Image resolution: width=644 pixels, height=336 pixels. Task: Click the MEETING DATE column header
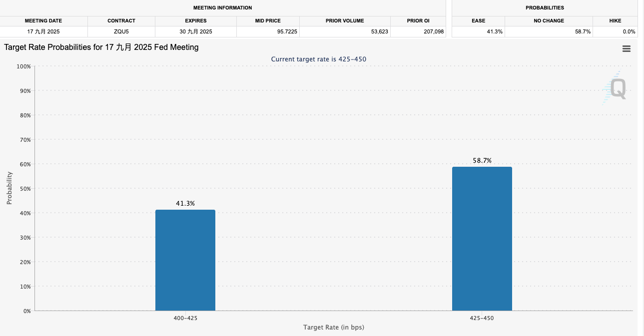[x=43, y=21]
